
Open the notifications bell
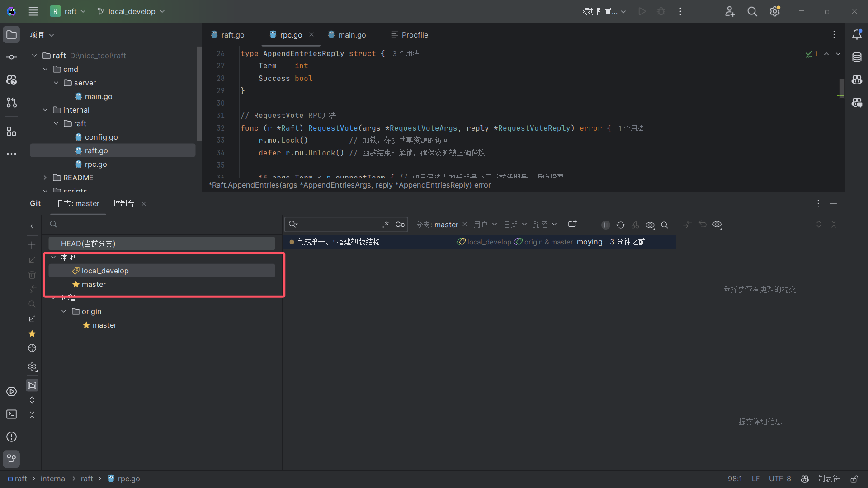857,35
